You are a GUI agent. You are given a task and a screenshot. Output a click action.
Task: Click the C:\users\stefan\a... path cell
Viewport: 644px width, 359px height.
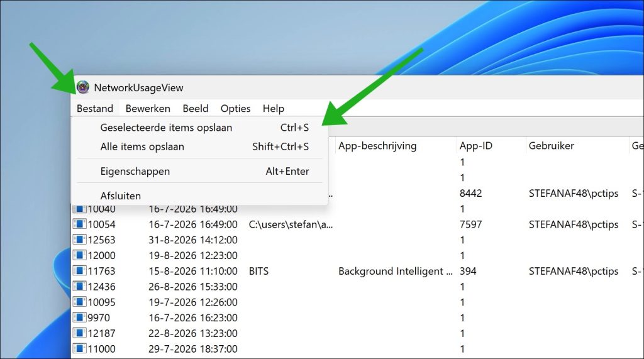pyautogui.click(x=291, y=224)
